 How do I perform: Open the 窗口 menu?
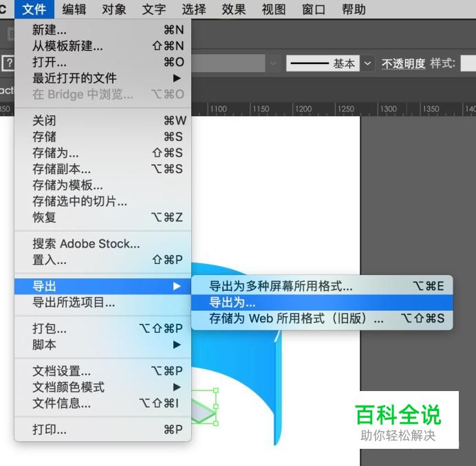coord(314,10)
